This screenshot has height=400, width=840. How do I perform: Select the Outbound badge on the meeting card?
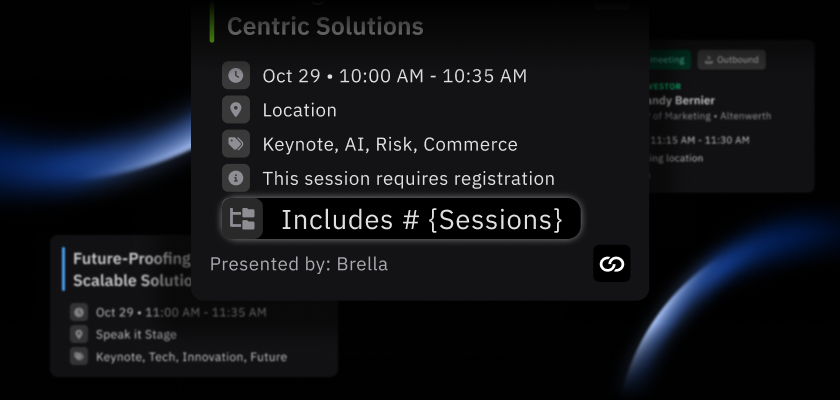point(730,60)
